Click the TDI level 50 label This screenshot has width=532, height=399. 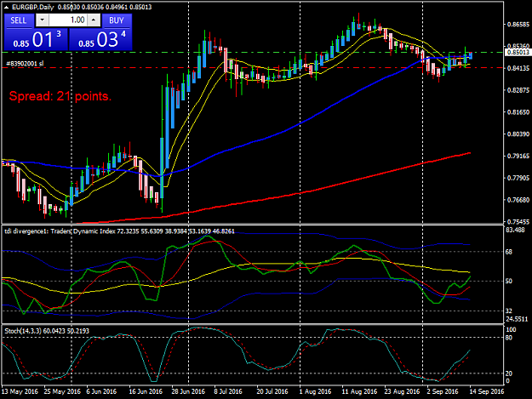coord(509,281)
